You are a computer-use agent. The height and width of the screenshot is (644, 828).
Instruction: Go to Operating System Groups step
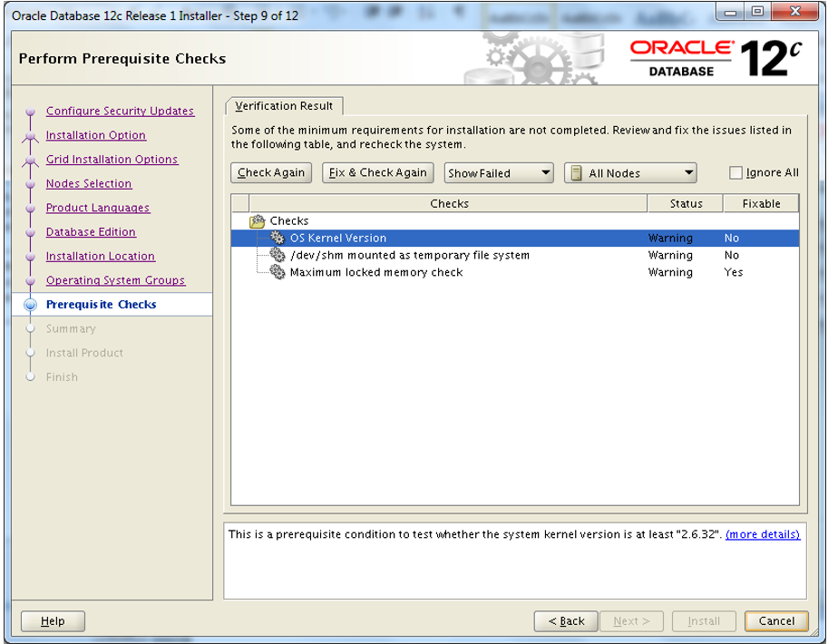pyautogui.click(x=115, y=280)
